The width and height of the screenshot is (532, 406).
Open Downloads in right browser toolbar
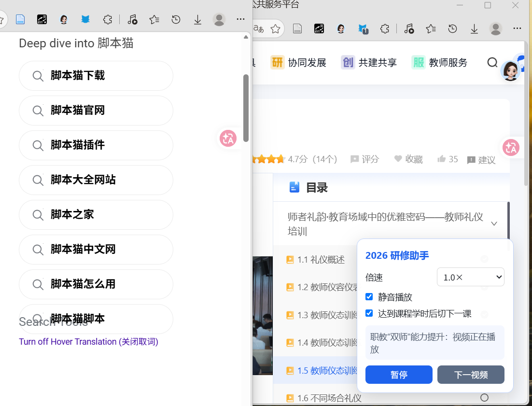(475, 29)
